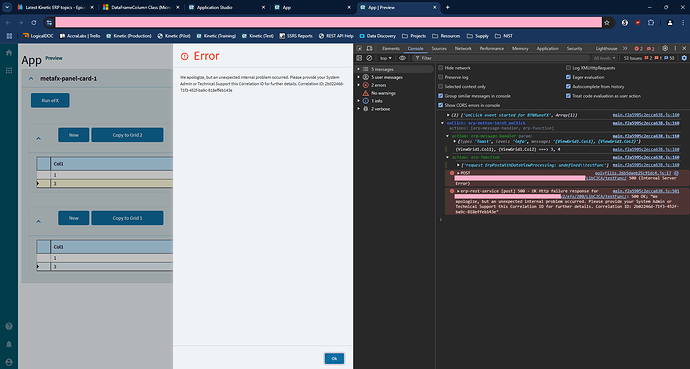Screen dimensions: 690x369
Task: Open the browser extensions puzzle icon
Action: tap(651, 22)
